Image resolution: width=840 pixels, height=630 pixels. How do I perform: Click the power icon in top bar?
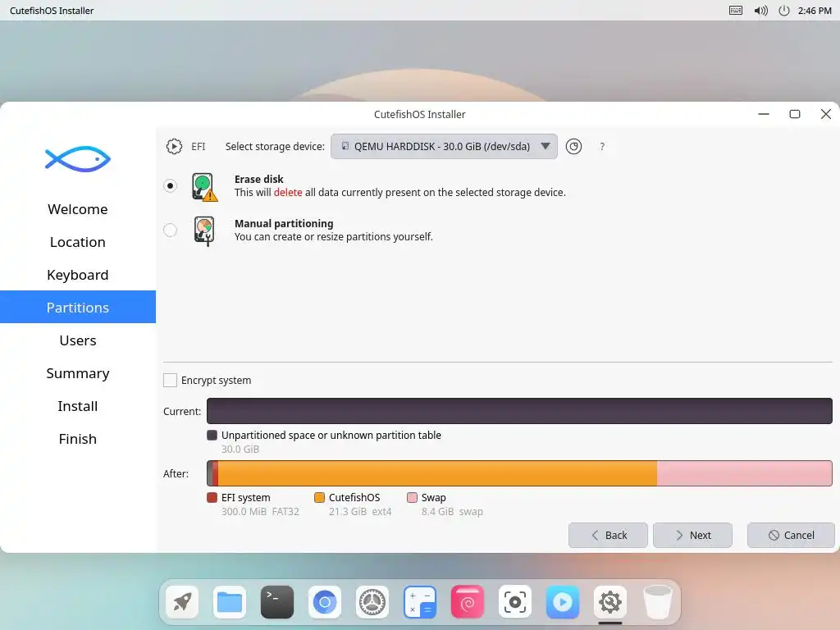tap(783, 10)
